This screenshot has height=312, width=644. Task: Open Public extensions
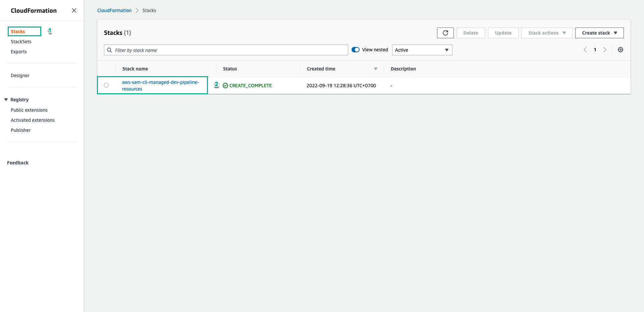coord(29,110)
